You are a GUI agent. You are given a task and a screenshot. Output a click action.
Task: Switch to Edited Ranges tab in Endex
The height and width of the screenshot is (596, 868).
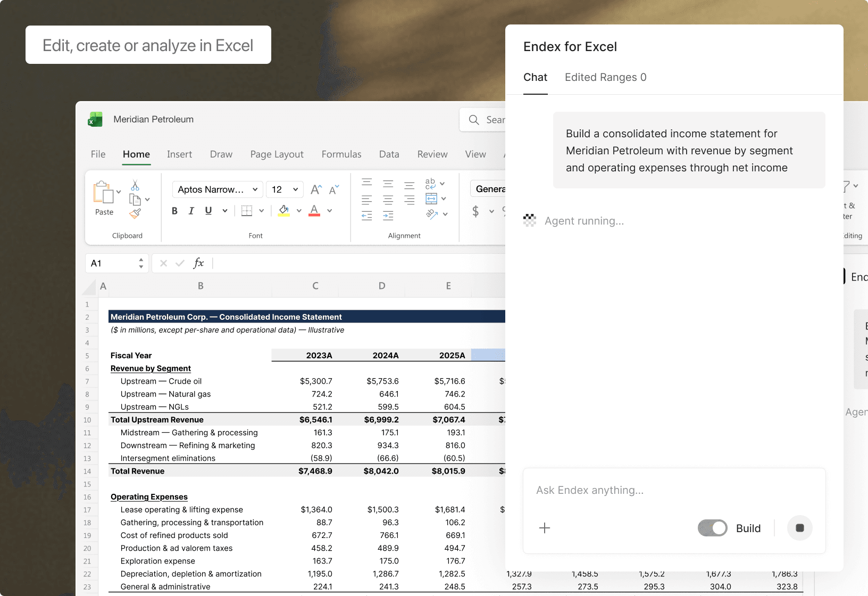coord(605,77)
